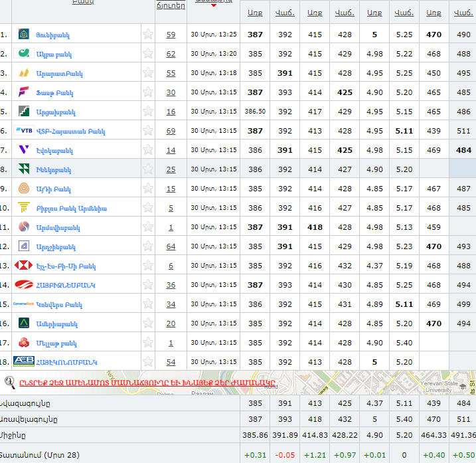
Task: Open ՀԱՅԷԿՈՆՈՄԲԱՆԿ branches count 54
Action: pos(171,362)
